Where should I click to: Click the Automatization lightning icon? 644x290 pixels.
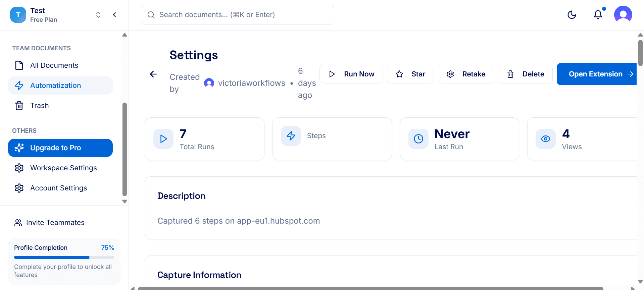pyautogui.click(x=19, y=85)
